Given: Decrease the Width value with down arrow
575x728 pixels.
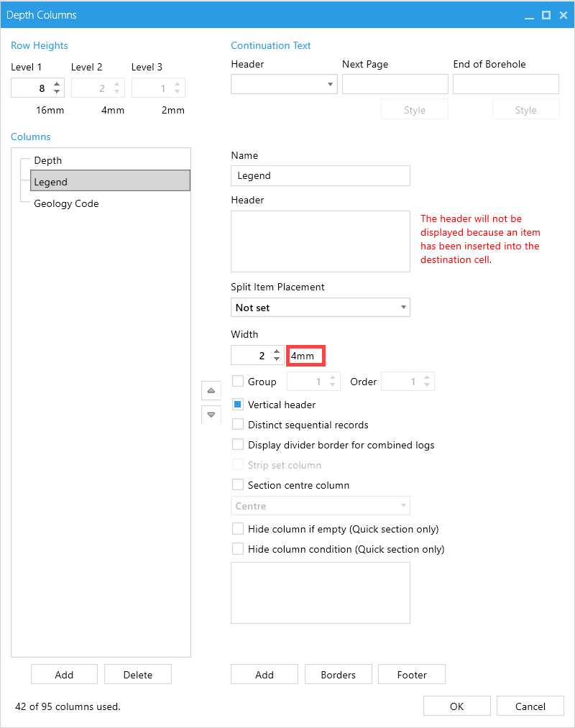Looking at the screenshot, I should (277, 359).
